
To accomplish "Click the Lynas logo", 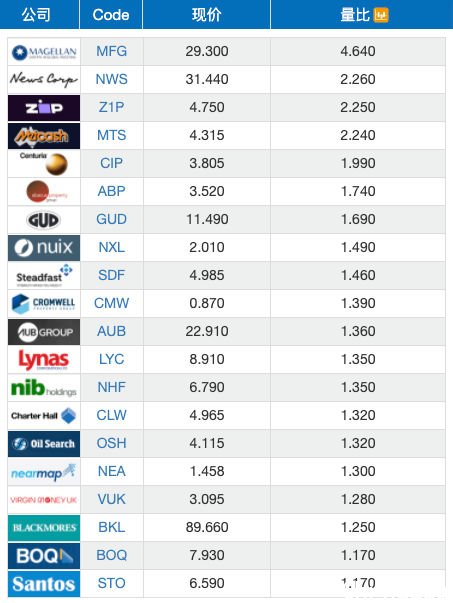I will tap(44, 360).
